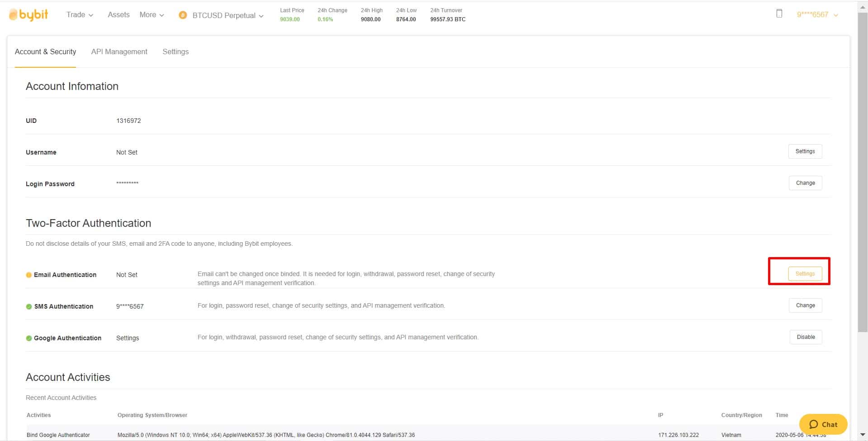The height and width of the screenshot is (441, 868).
Task: Click the Google Authentication green status dot
Action: 29,338
